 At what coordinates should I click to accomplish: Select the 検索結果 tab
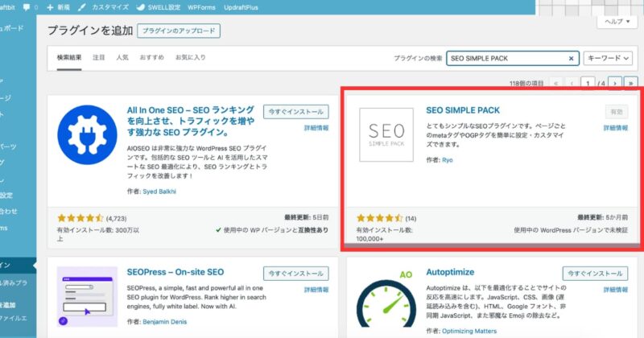(69, 57)
